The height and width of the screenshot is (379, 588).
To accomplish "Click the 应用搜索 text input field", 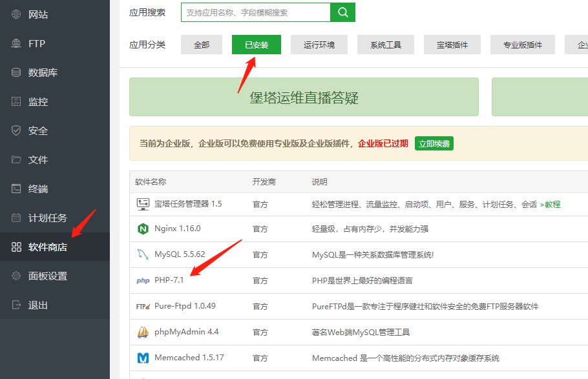I will [256, 12].
